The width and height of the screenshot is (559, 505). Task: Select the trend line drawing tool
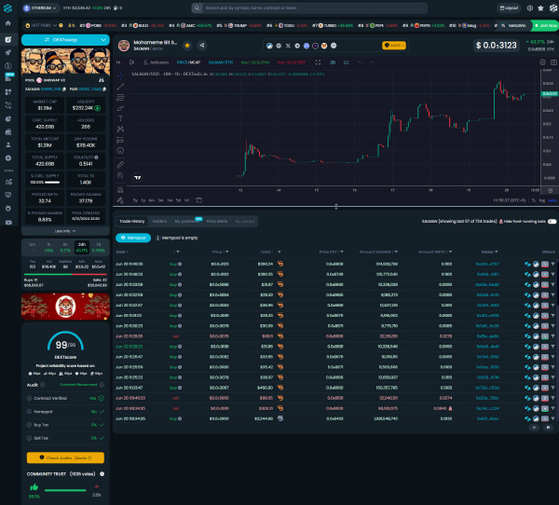120,87
